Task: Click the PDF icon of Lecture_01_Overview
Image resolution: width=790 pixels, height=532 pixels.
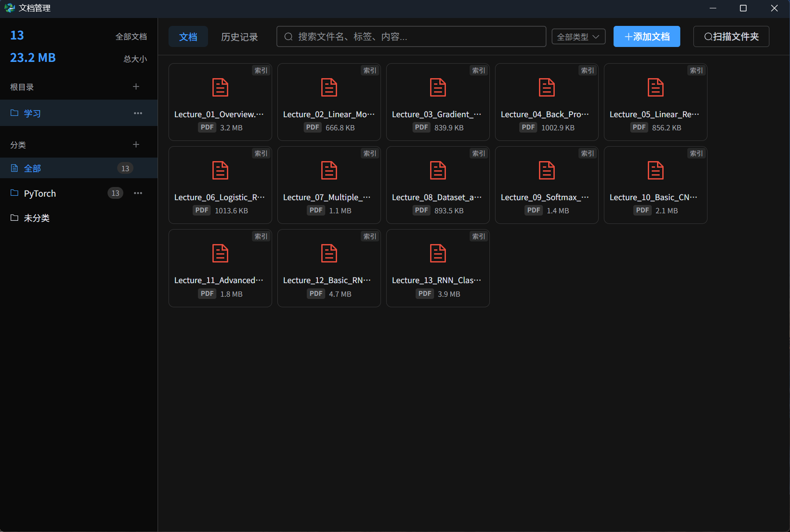Action: (x=220, y=87)
